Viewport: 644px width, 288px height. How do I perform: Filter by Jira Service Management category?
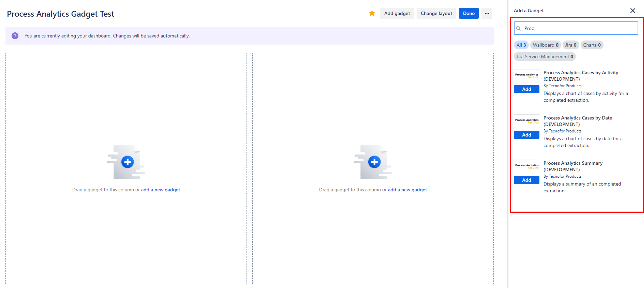coord(545,57)
